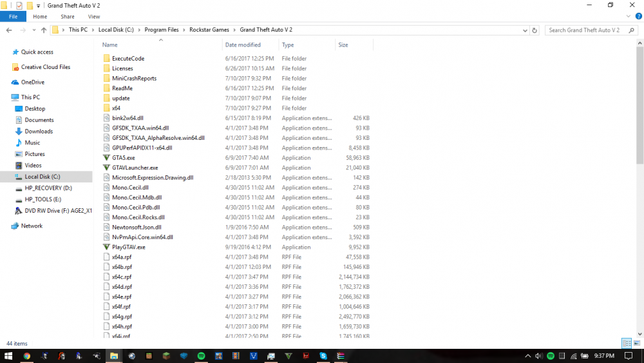This screenshot has height=363, width=644.
Task: Open the address bar history dropdown
Action: [x=525, y=30]
